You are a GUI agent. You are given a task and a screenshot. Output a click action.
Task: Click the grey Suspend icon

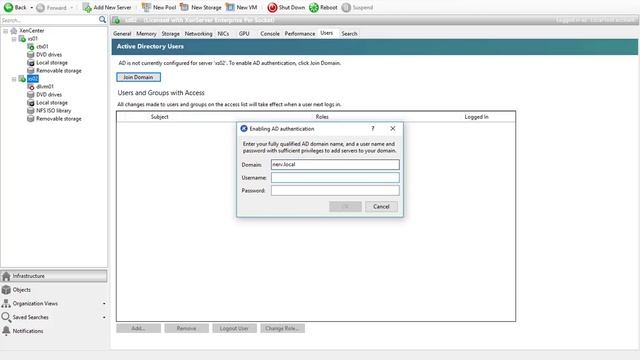(346, 7)
